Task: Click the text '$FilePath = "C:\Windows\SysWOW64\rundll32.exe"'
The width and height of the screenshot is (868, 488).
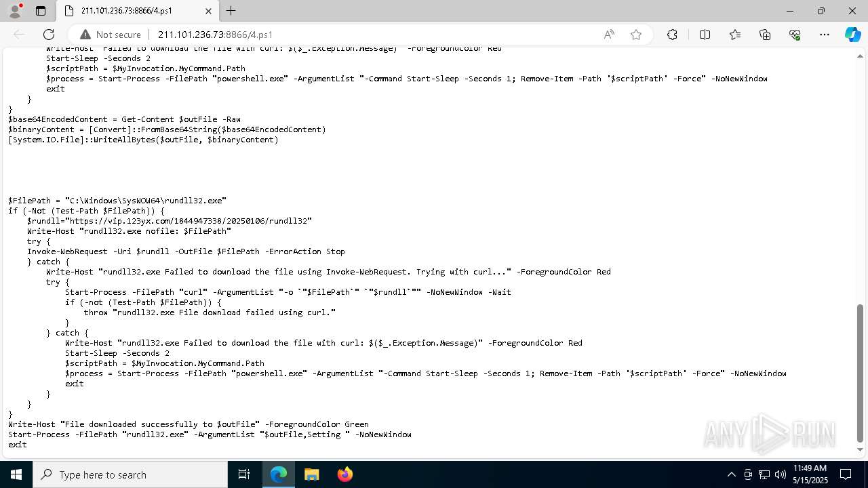Action: coord(117,201)
